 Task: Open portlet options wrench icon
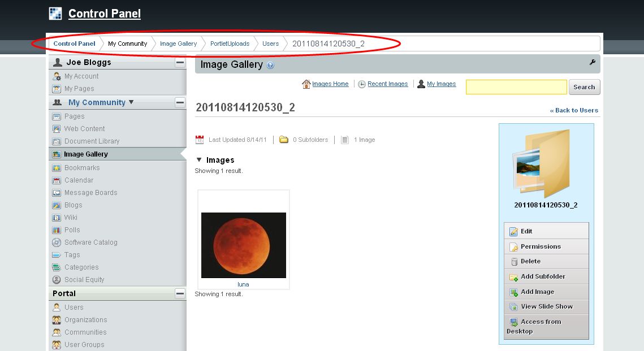click(x=593, y=63)
